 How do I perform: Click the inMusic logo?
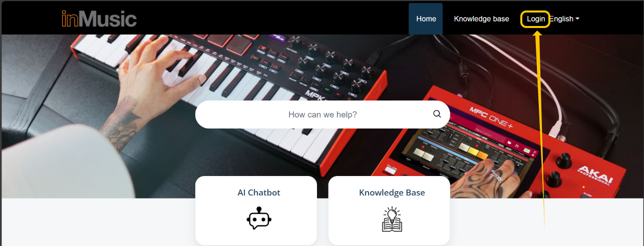(99, 19)
